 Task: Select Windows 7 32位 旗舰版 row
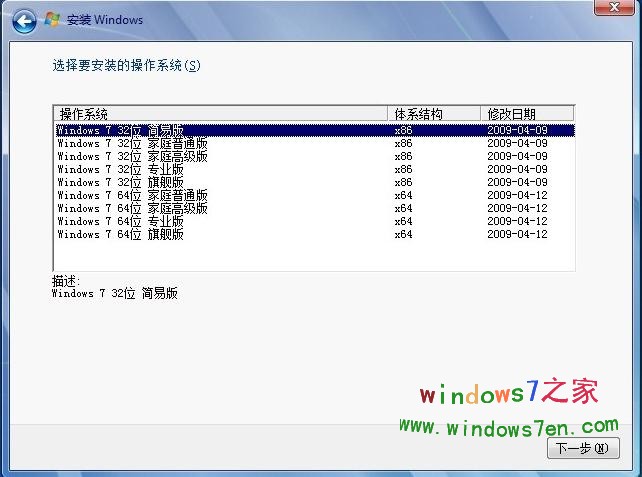click(x=315, y=183)
